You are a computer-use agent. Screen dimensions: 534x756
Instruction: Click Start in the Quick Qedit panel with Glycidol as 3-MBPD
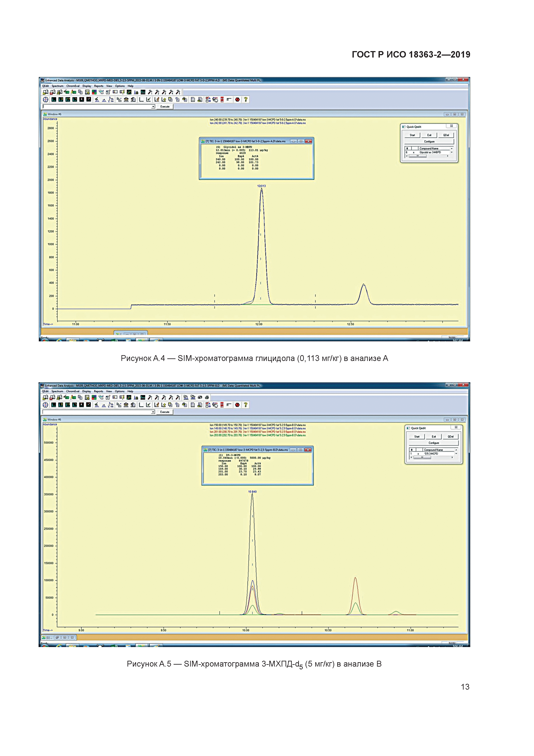point(412,135)
